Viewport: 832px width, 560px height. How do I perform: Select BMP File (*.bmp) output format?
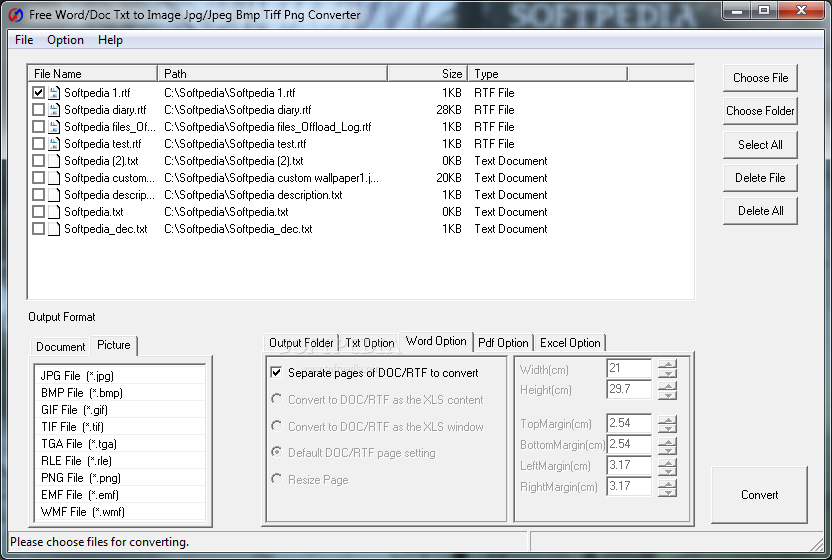pyautogui.click(x=120, y=393)
